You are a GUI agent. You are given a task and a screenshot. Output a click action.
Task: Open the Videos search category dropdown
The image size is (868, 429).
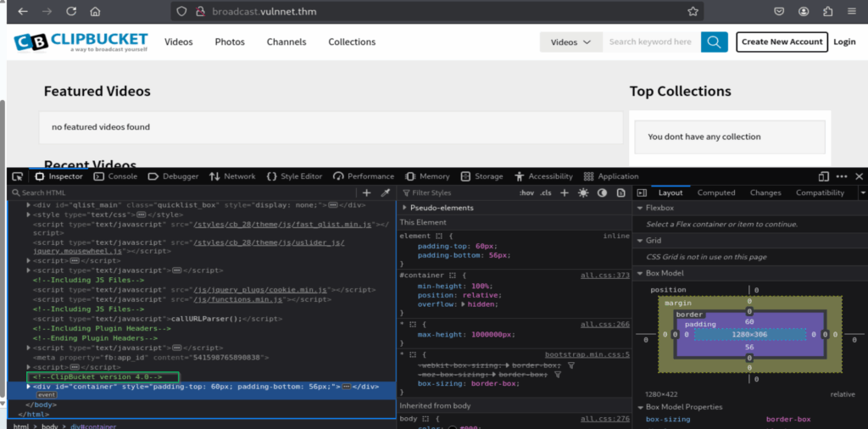coord(571,42)
